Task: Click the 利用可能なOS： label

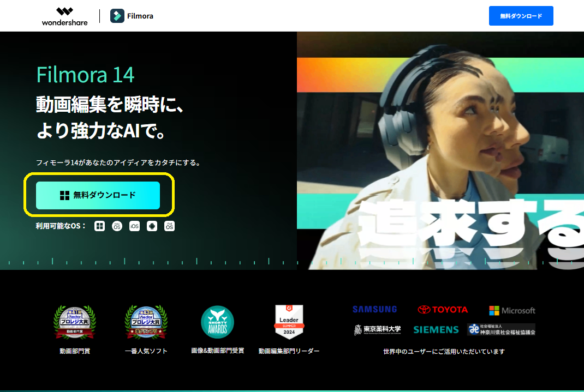Action: pyautogui.click(x=61, y=226)
